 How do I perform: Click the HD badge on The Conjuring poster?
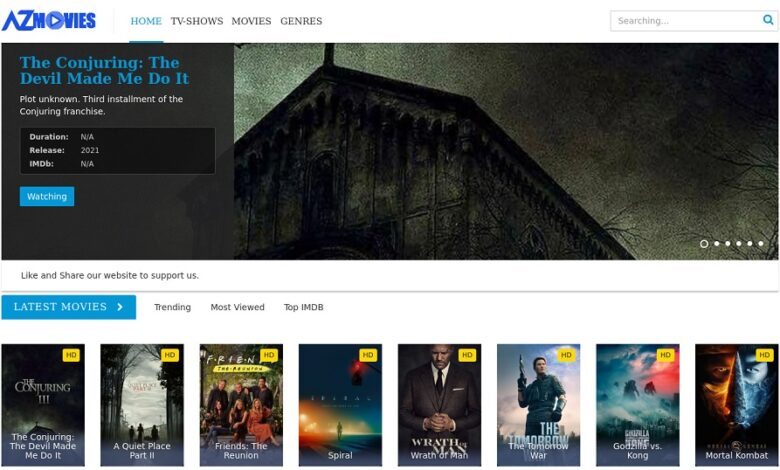[71, 355]
